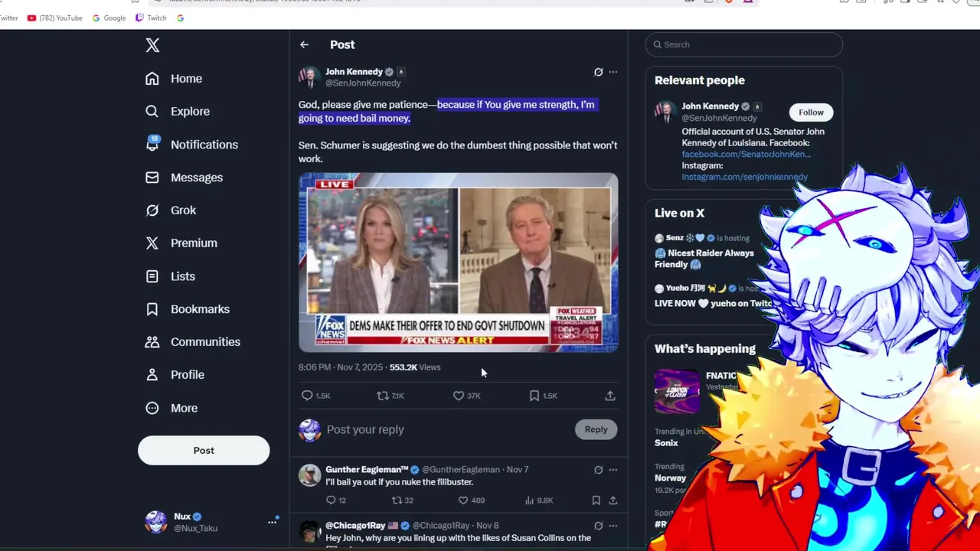This screenshot has width=980, height=551.
Task: Open the FNATIC trending thumbnail
Action: pos(677,391)
